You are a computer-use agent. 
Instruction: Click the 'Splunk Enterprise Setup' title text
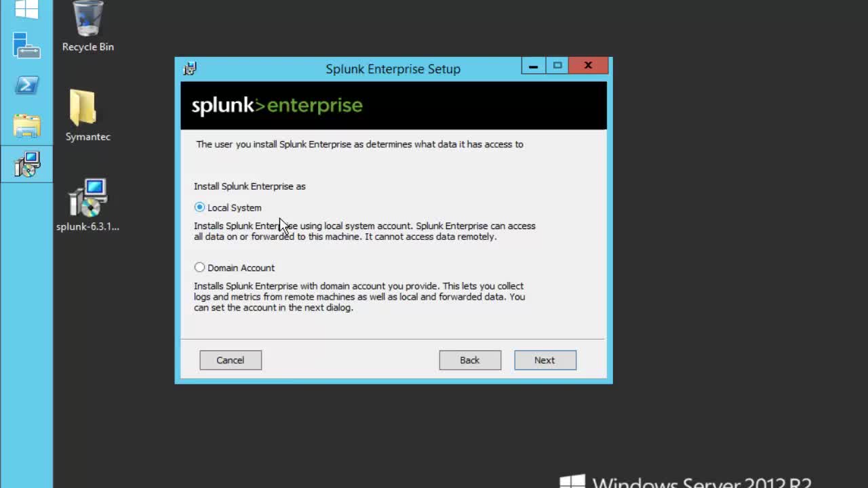pyautogui.click(x=393, y=69)
